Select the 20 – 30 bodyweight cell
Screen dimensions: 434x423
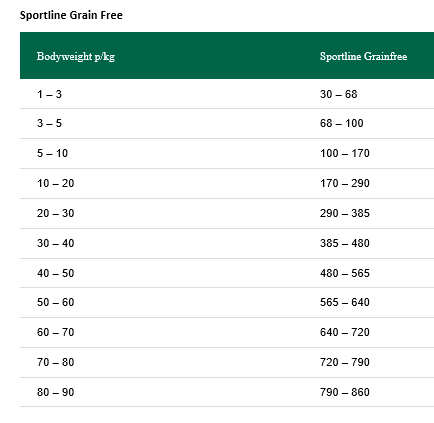pyautogui.click(x=56, y=213)
